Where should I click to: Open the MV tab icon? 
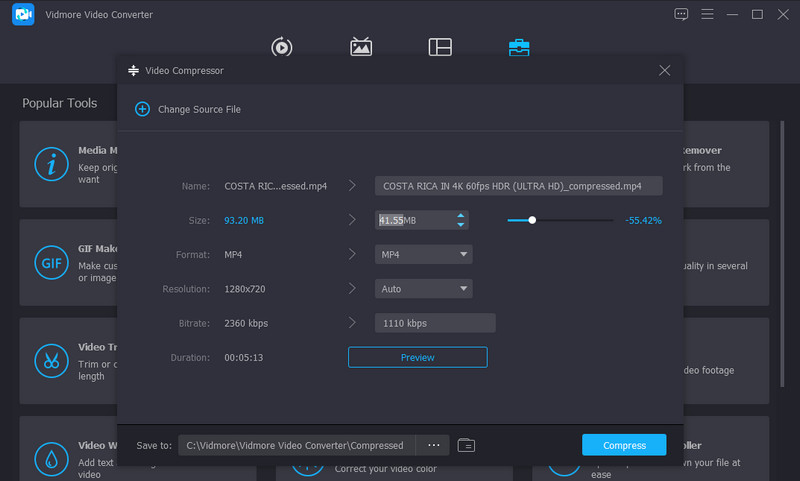361,47
